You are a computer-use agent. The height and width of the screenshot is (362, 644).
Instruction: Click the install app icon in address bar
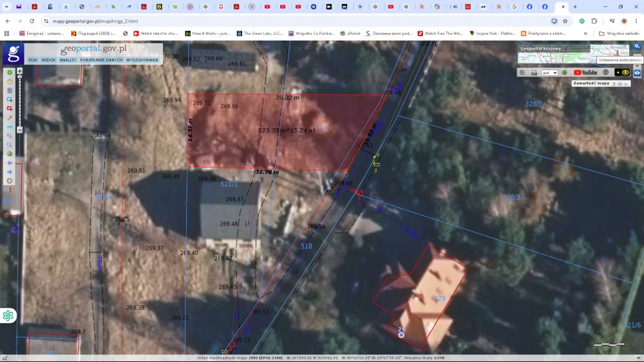pos(554,21)
